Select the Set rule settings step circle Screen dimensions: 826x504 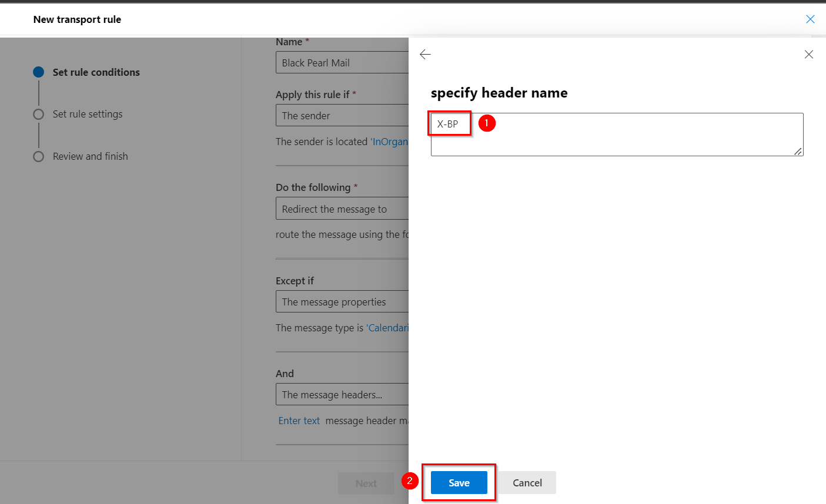pos(39,115)
